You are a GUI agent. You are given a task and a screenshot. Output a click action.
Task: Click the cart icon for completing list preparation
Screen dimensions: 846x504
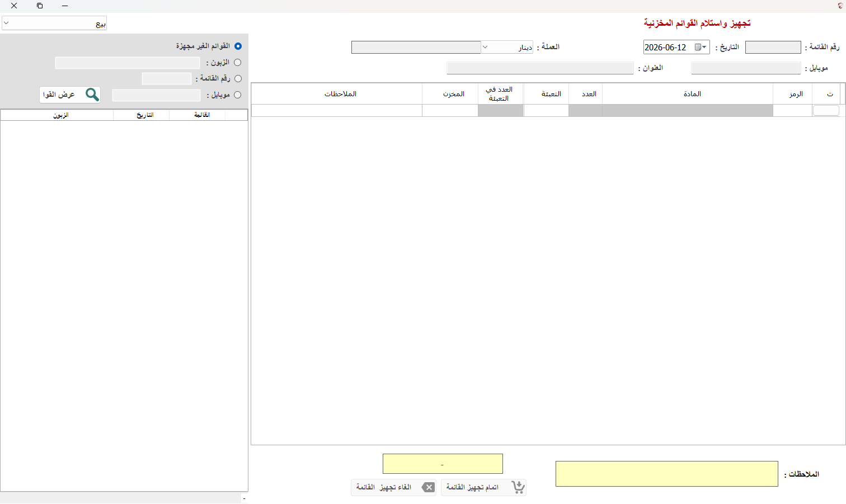[x=518, y=487]
